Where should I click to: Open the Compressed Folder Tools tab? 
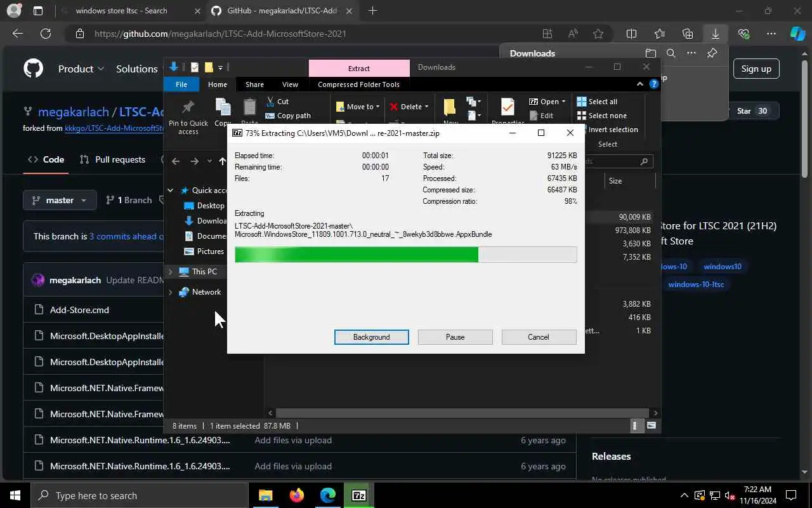[358, 84]
